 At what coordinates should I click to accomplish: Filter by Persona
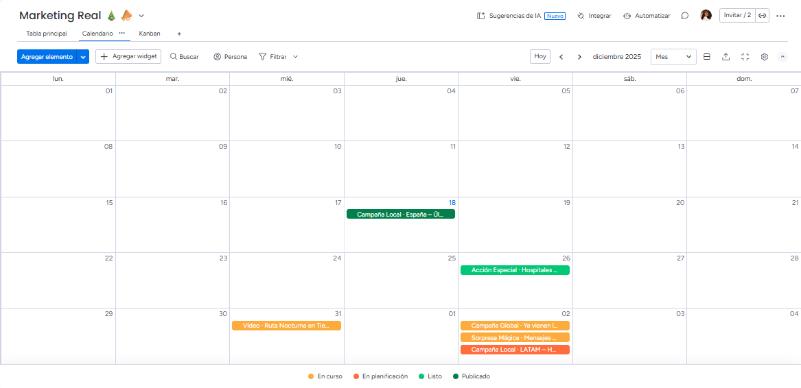point(230,57)
